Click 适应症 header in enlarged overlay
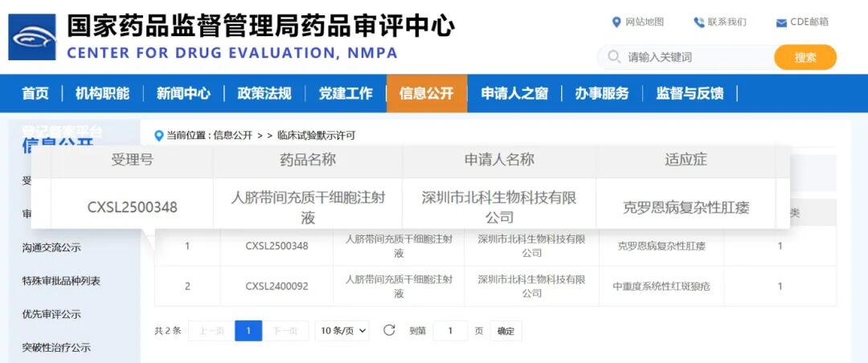This screenshot has width=868, height=363. pos(686,160)
